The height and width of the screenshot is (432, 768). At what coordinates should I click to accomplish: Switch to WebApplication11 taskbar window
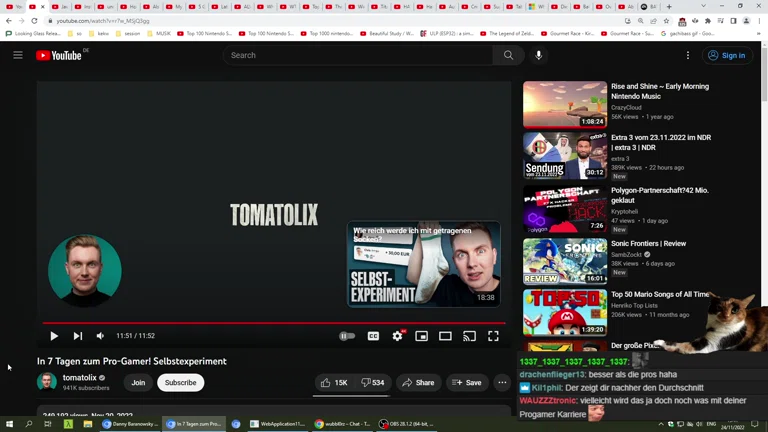[277, 424]
